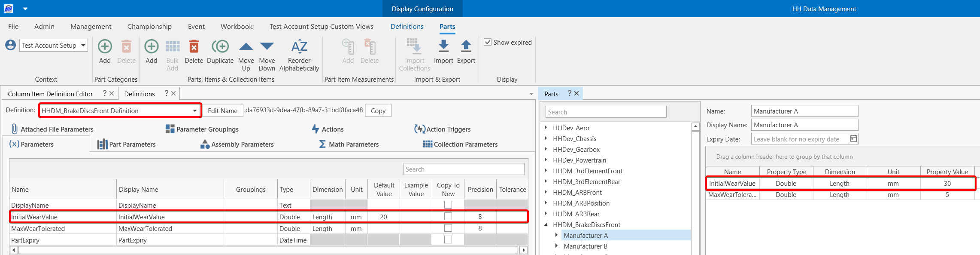Expand the HHDev_Aero tree node

546,128
